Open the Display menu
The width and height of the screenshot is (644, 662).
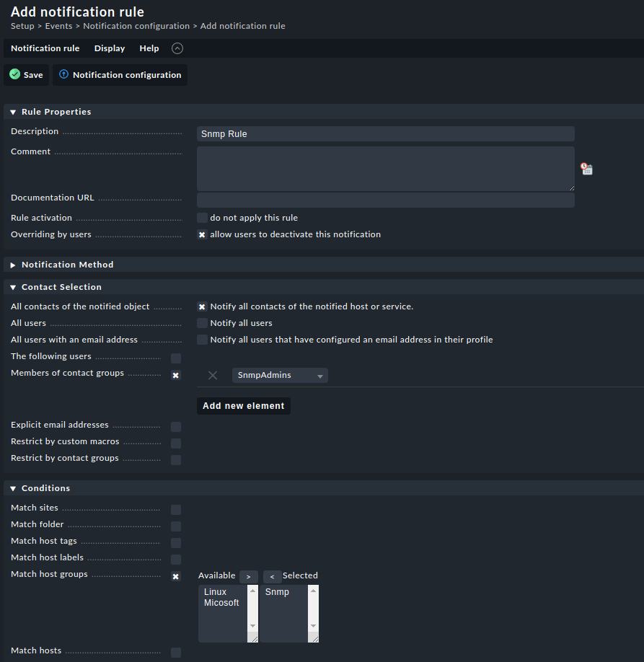[x=110, y=48]
